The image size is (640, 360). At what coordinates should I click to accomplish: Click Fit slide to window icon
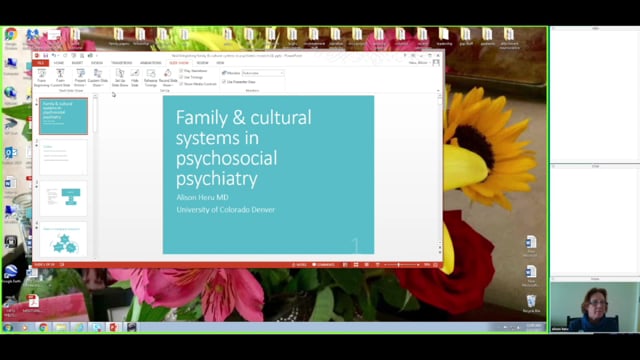click(x=436, y=265)
